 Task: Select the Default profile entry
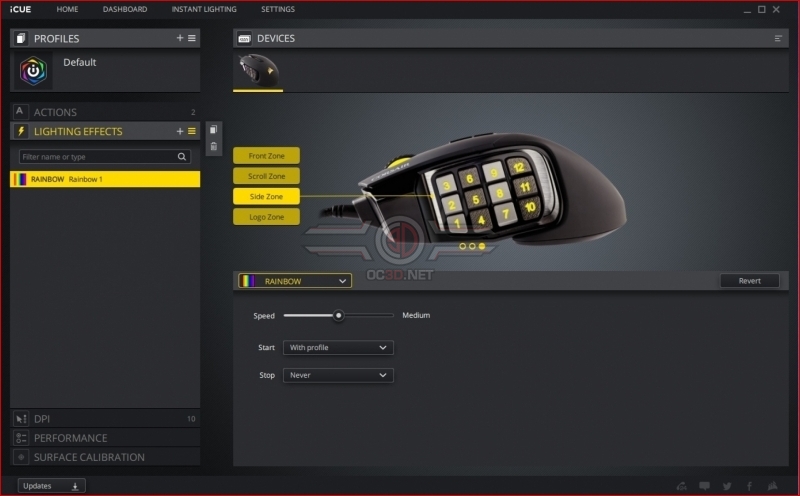point(105,71)
